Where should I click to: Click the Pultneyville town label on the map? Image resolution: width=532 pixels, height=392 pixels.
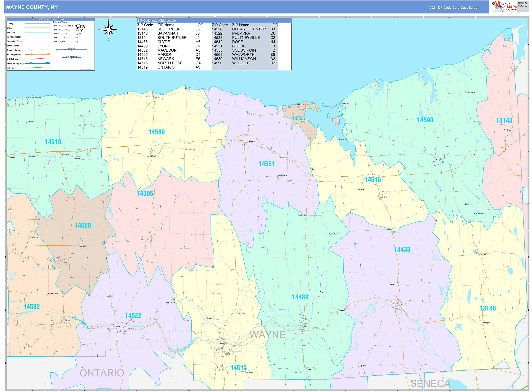(156, 97)
